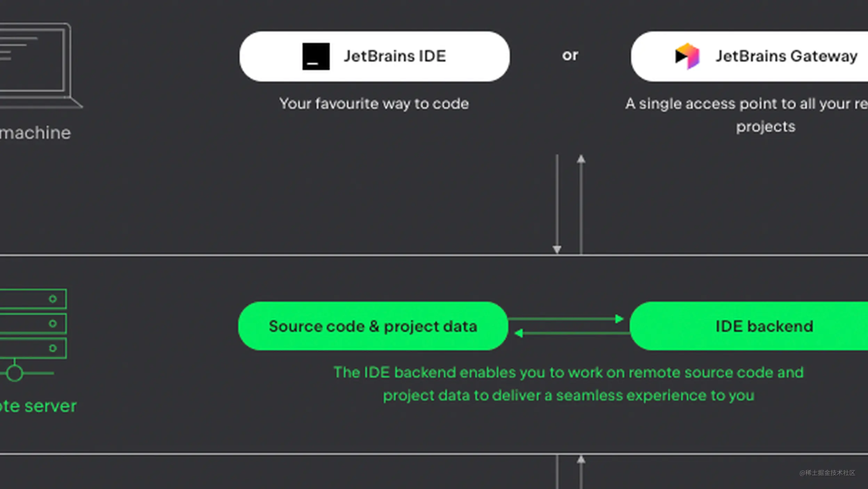Image resolution: width=868 pixels, height=489 pixels.
Task: Click the server connection node circle
Action: (x=15, y=374)
